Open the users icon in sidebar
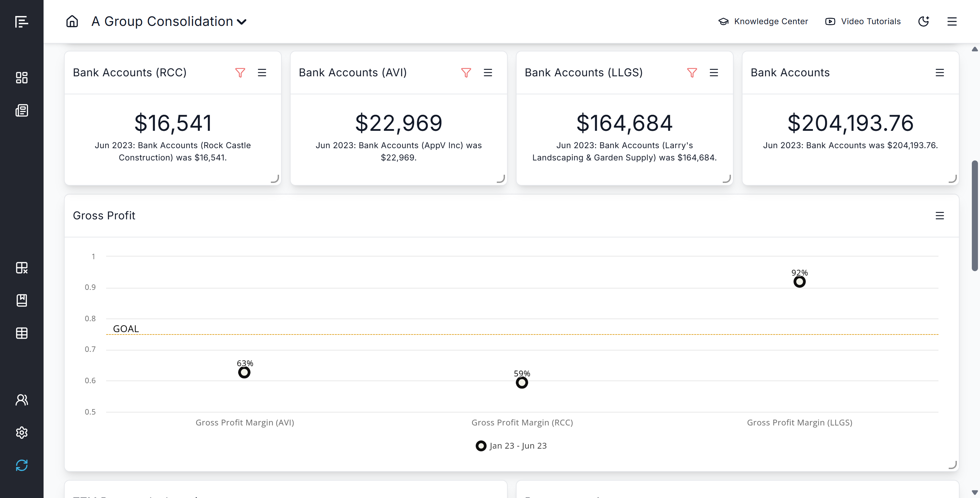The width and height of the screenshot is (980, 498). coord(22,400)
